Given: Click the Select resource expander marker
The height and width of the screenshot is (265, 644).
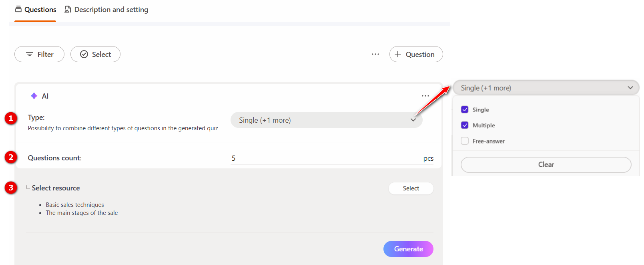Looking at the screenshot, I should click(x=28, y=188).
